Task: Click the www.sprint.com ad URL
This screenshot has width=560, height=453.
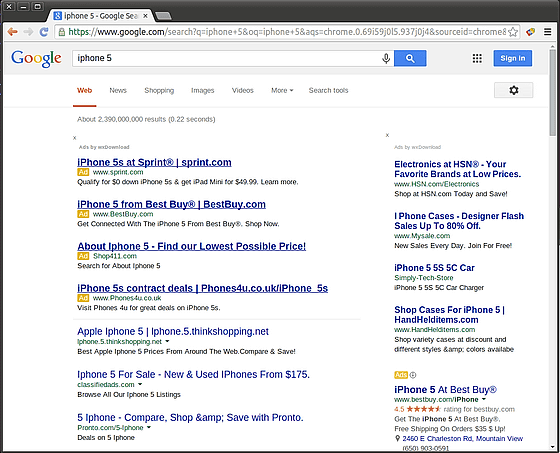Action: 118,172
